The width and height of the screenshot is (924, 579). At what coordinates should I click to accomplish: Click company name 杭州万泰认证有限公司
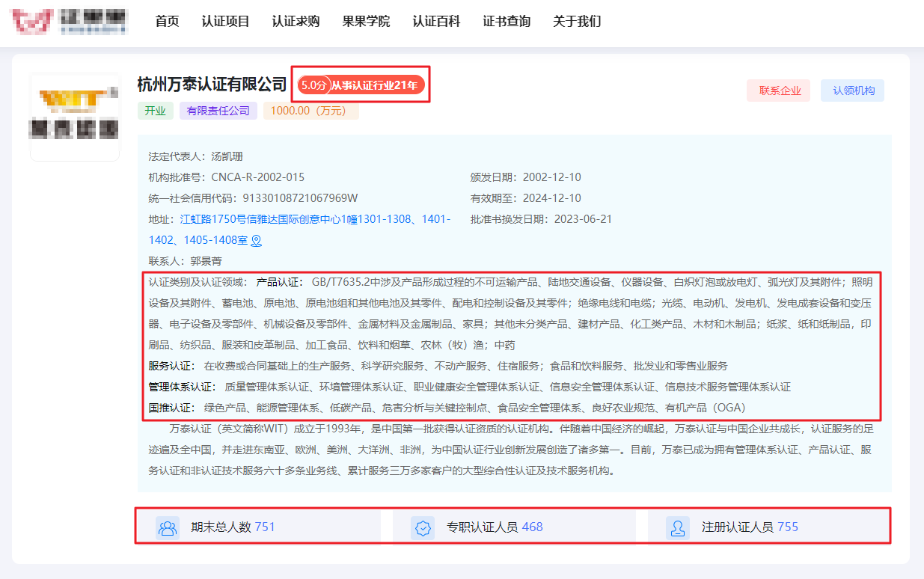coord(212,85)
